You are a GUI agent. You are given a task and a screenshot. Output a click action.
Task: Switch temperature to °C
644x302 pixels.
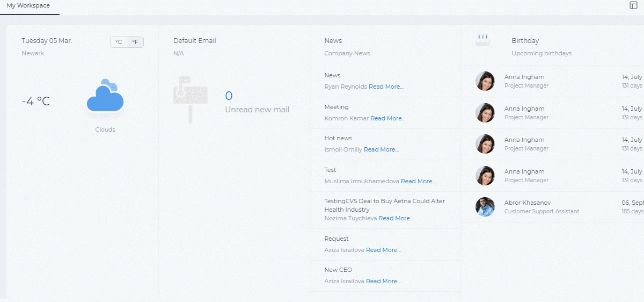point(119,42)
